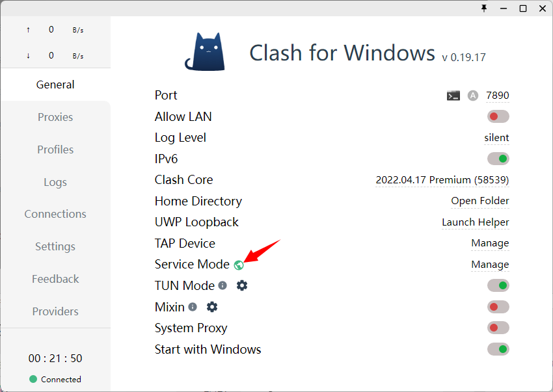The width and height of the screenshot is (553, 392).
Task: Click the Mixin info icon
Action: (x=193, y=307)
